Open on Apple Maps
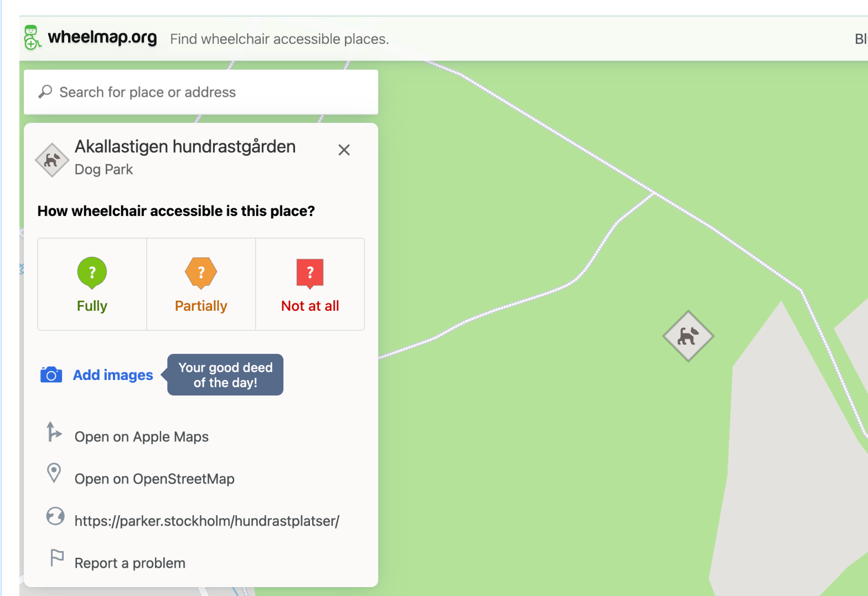Screen dimensions: 868x596 [x=142, y=437]
